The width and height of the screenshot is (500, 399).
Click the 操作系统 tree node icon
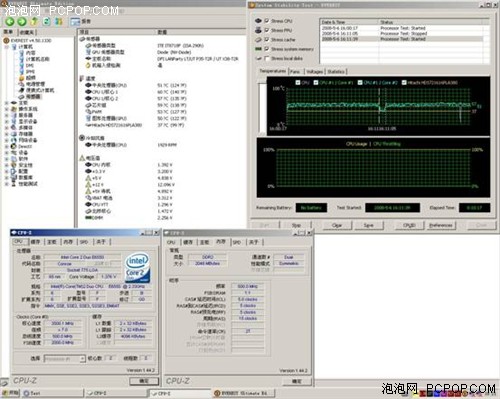[14, 109]
